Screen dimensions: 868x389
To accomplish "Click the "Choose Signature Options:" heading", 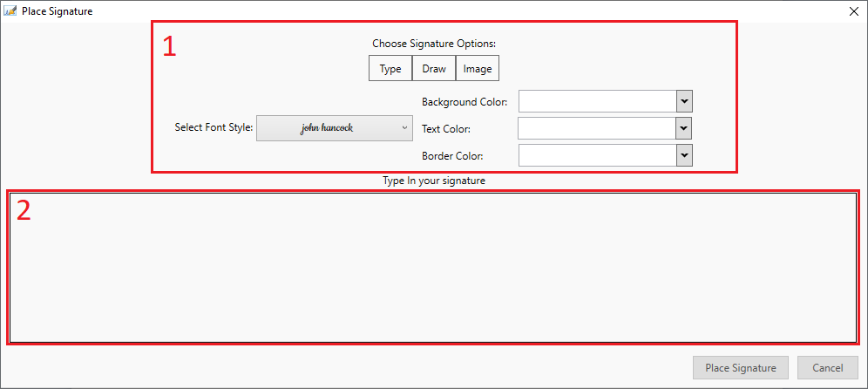I will click(x=433, y=44).
